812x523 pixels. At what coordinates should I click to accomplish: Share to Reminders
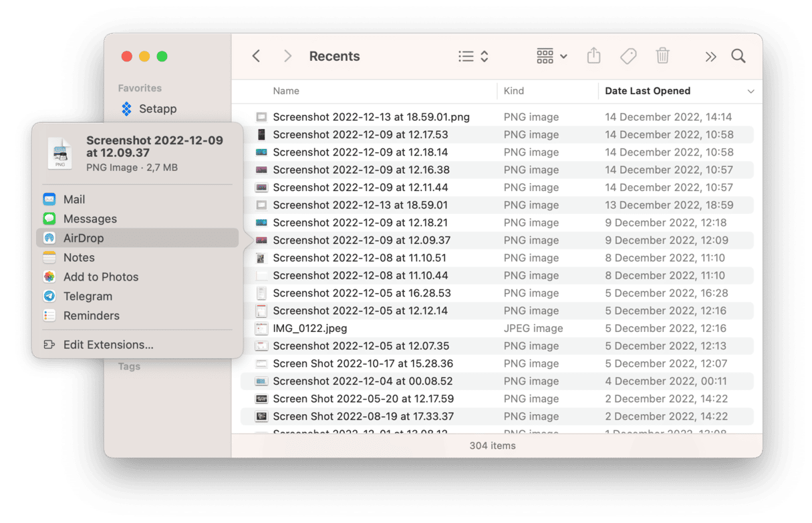tap(137, 315)
